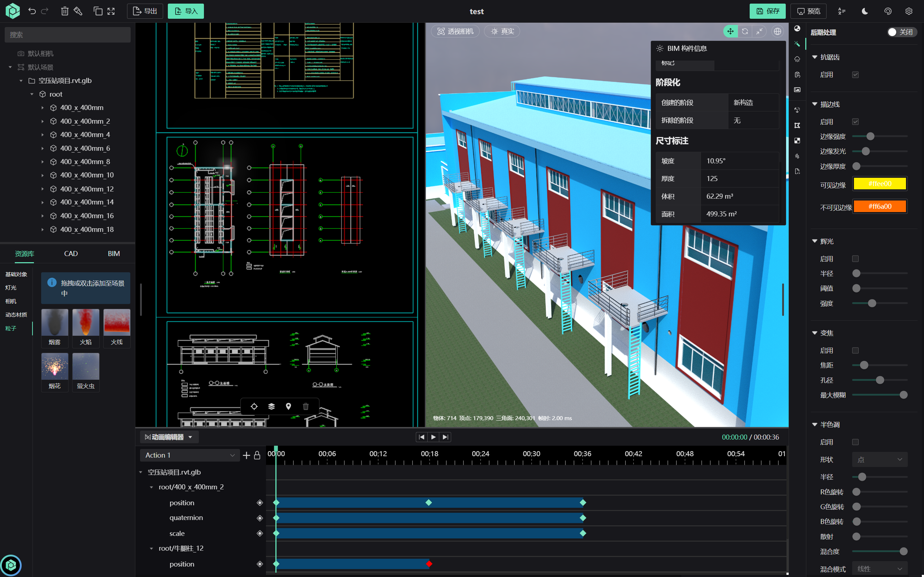The width and height of the screenshot is (924, 577).
Task: Toggle dark mode moon icon
Action: (865, 11)
